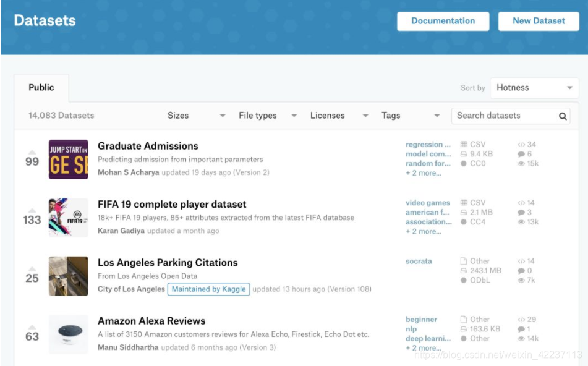Upvote the FIFA 19 complete player dataset

click(x=32, y=210)
